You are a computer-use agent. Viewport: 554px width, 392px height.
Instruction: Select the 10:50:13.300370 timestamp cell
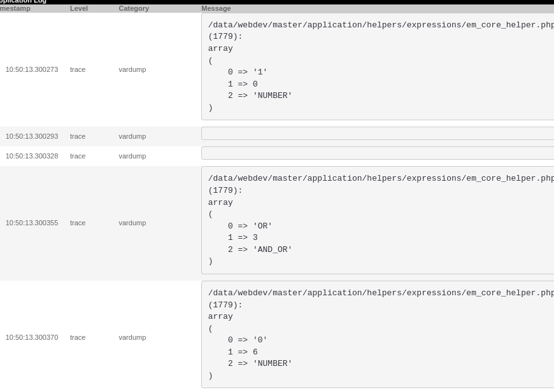click(32, 337)
